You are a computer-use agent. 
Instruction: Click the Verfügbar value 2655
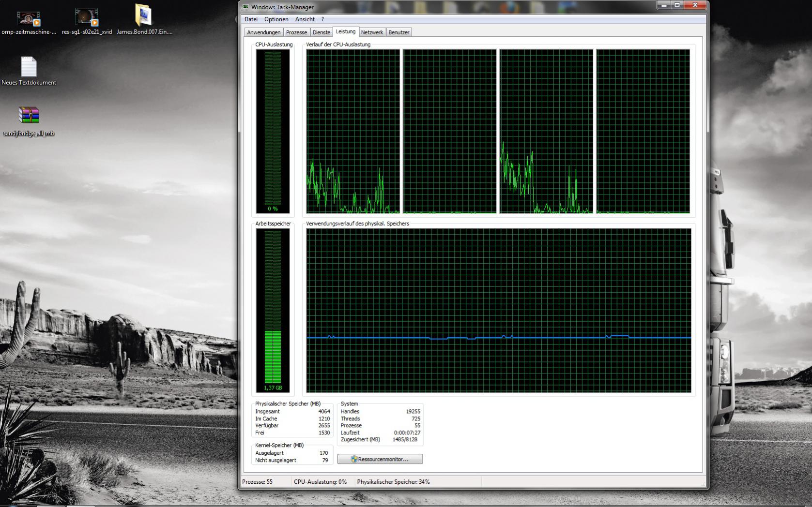324,426
